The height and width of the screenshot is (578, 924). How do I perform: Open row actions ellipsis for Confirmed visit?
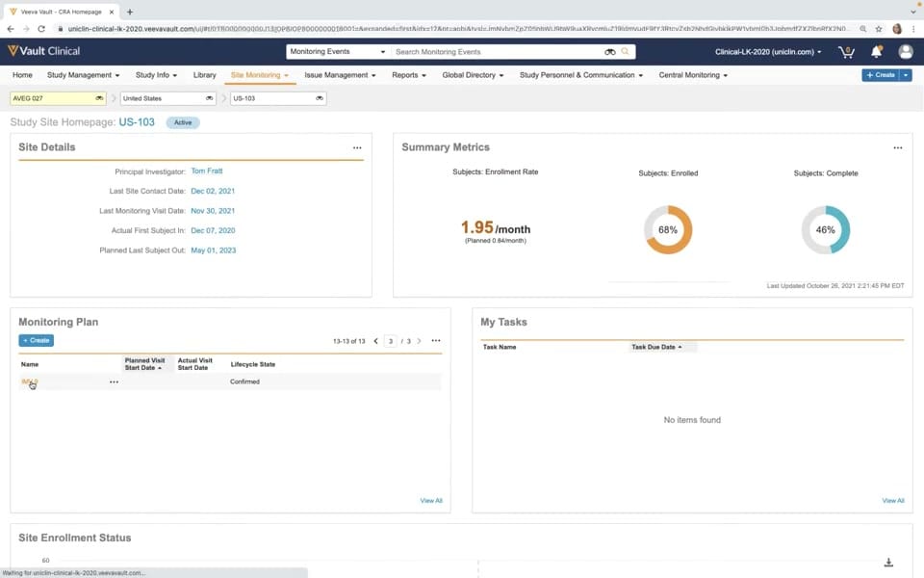(114, 382)
